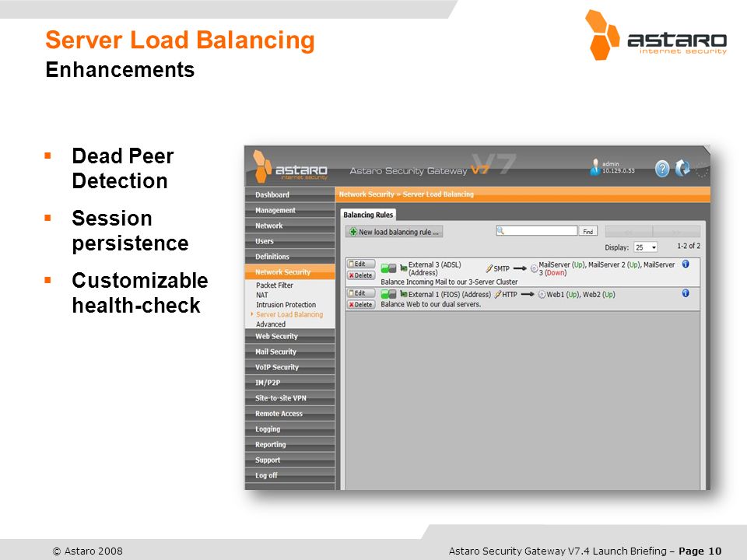Click the HTTP service icon
747x560 pixels.
coord(498,294)
